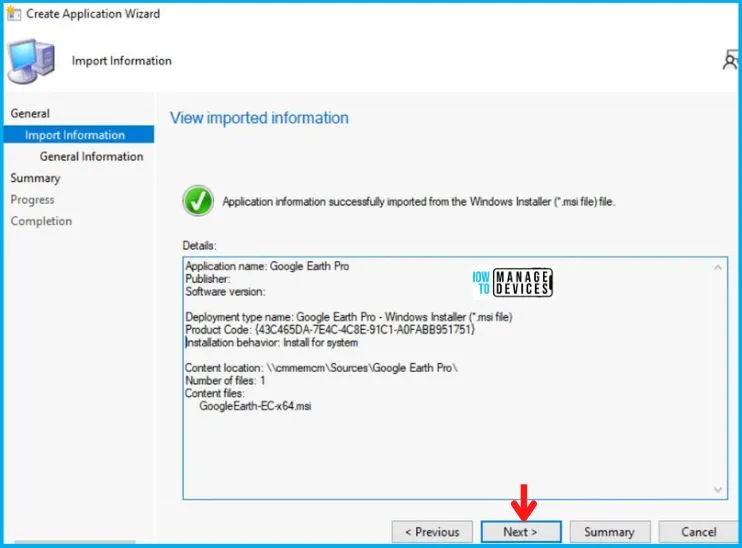Screen dimensions: 742x548
Task: Open the Summary step in the sidebar
Action: click(x=35, y=178)
